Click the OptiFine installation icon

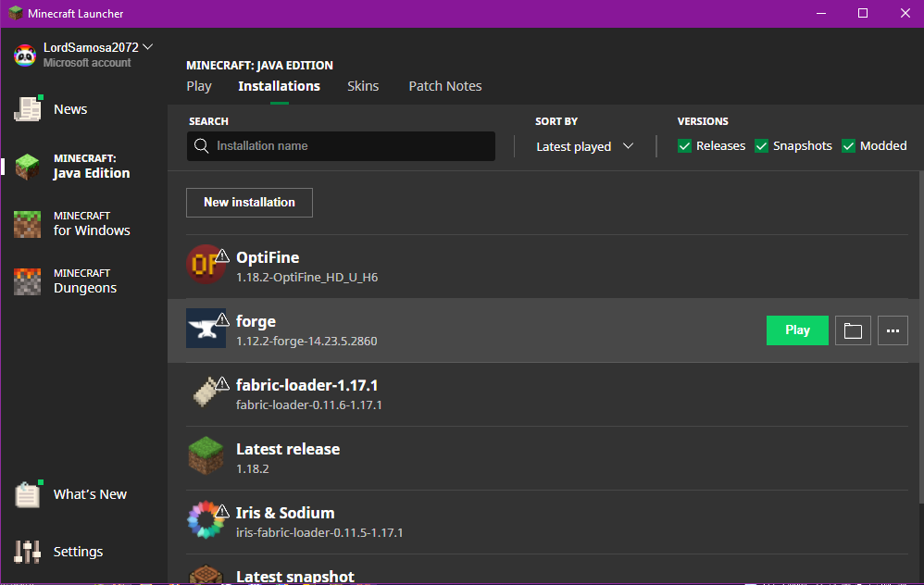[206, 265]
